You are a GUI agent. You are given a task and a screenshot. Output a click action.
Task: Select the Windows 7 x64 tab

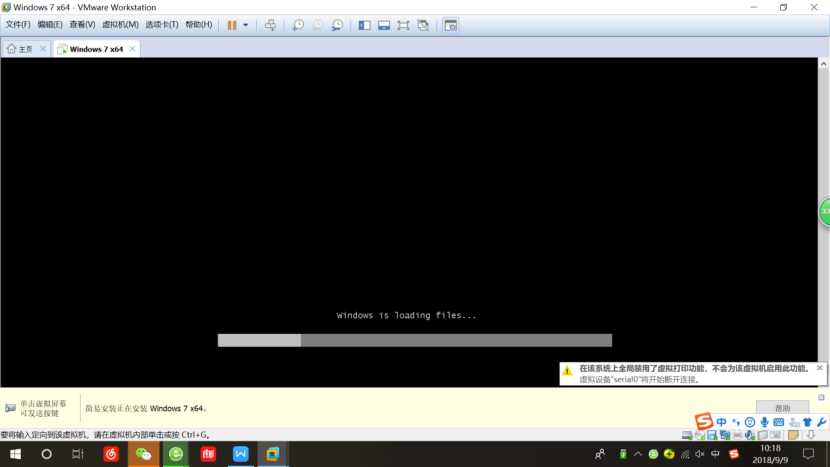pyautogui.click(x=96, y=49)
